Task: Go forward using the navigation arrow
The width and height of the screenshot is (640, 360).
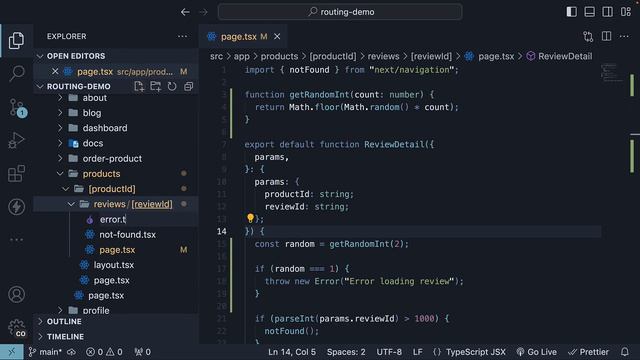Action: (203, 12)
